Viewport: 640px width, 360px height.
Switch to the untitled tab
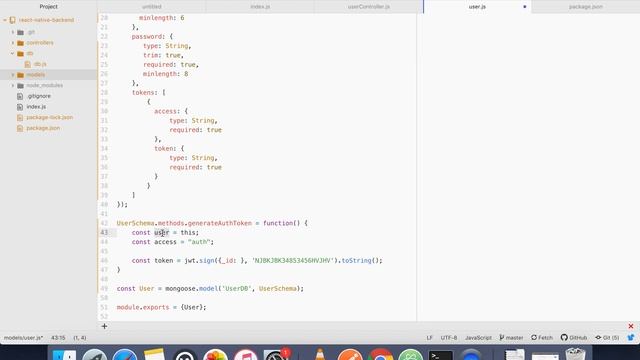(x=151, y=7)
